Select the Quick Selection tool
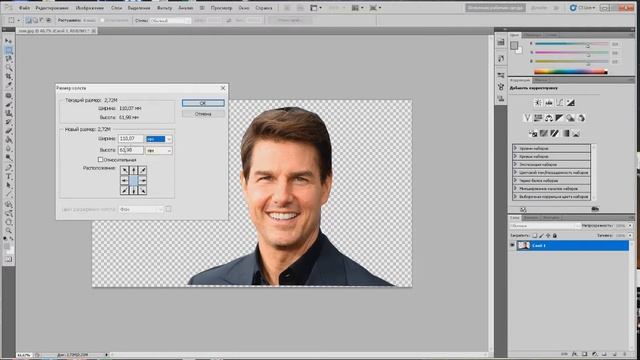 [9, 67]
